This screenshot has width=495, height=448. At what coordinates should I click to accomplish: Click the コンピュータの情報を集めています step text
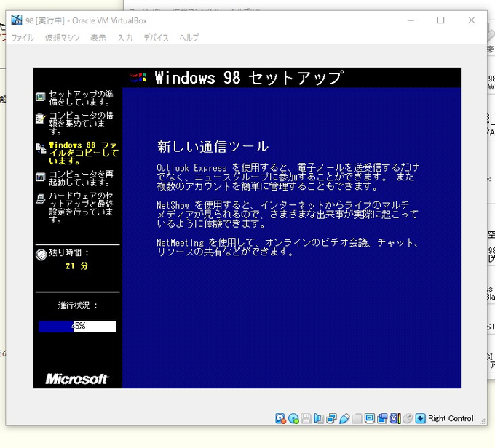point(81,123)
